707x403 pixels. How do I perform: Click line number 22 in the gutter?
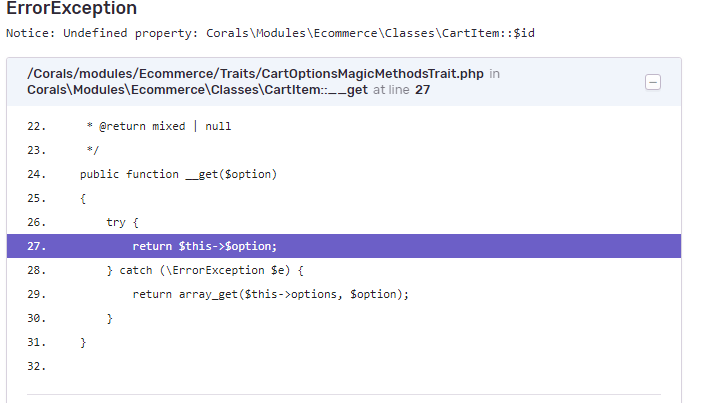tap(37, 126)
